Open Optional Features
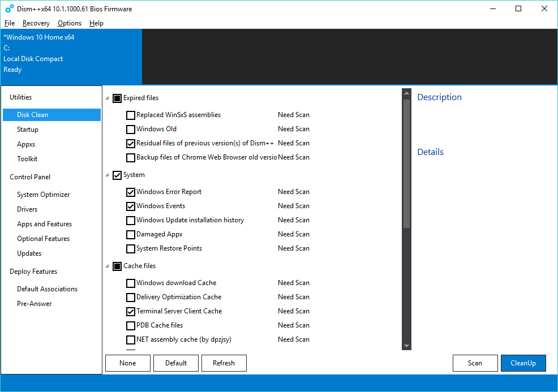The image size is (558, 392). pos(44,239)
